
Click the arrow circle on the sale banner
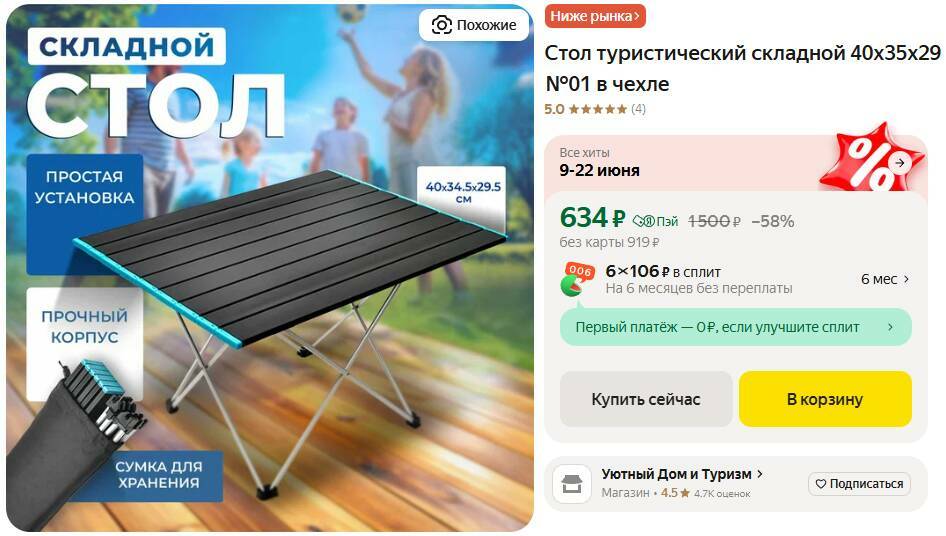[x=900, y=163]
